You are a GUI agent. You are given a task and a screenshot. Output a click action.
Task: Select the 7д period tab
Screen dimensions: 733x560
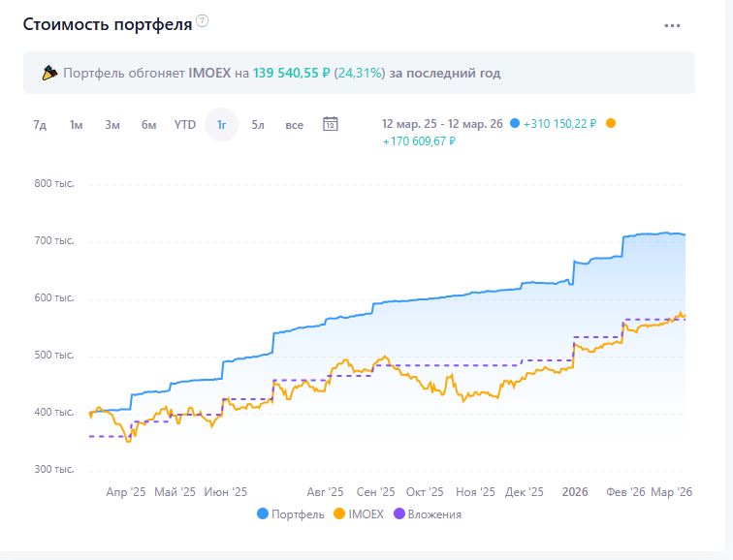(40, 124)
